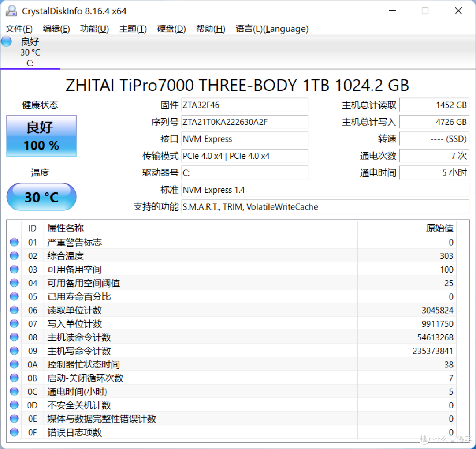Click status orb for attribute 0E 媒体与数据完整性错误计数

[14, 419]
